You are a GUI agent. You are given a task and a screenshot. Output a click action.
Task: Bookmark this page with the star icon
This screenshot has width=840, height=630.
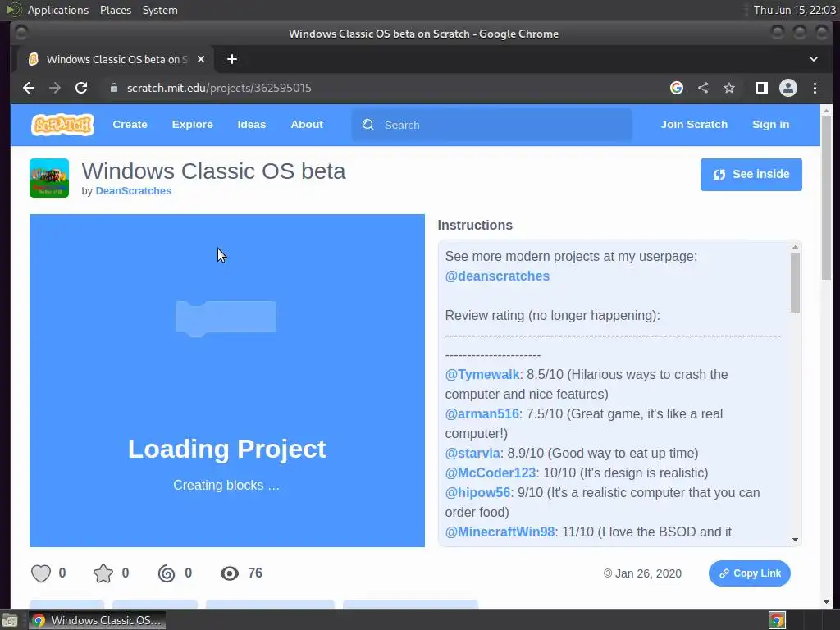tap(729, 88)
